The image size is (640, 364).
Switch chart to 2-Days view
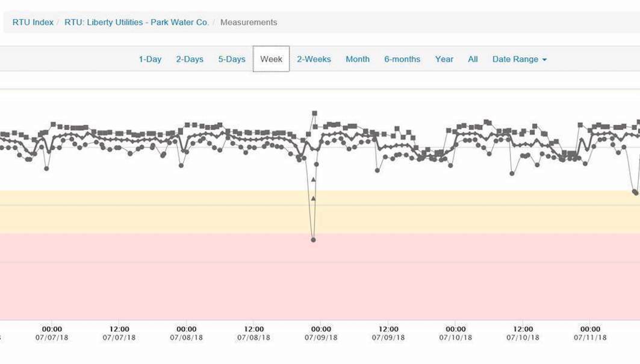[190, 59]
